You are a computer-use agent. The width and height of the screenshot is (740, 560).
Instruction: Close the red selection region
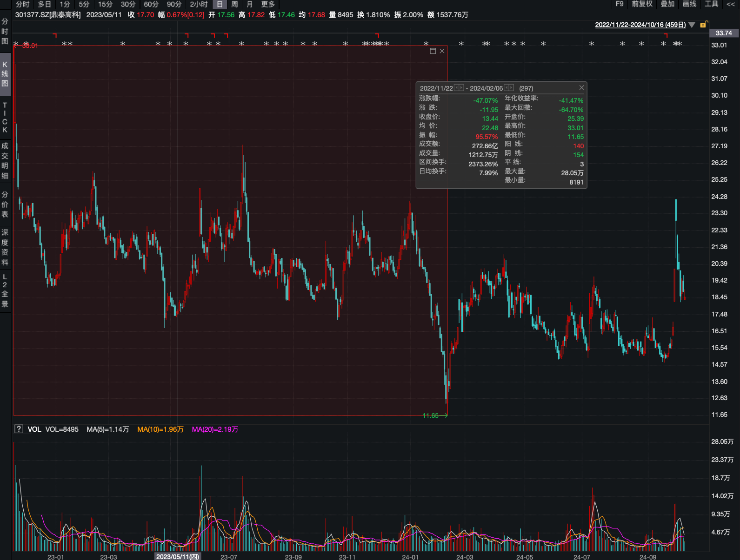click(442, 51)
